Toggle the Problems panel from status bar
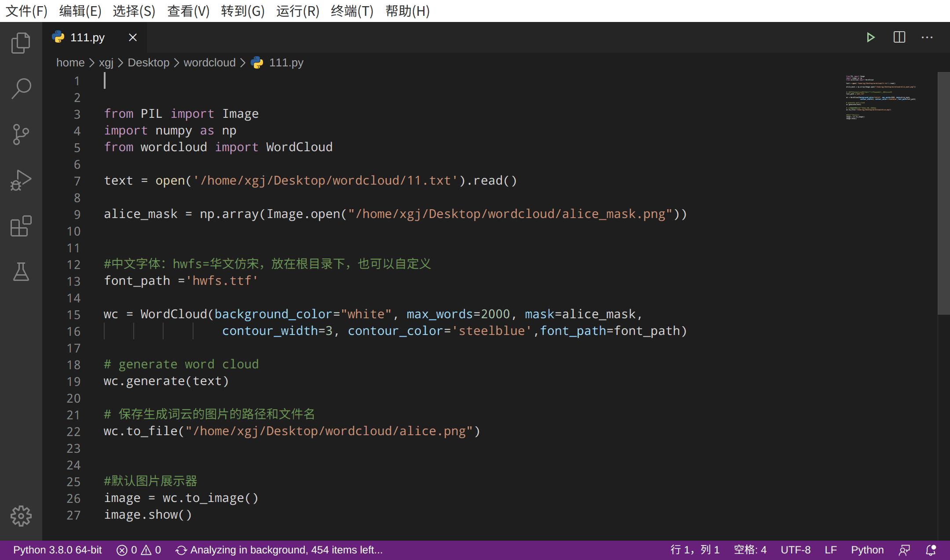Screen dimensions: 950x560 point(138,549)
